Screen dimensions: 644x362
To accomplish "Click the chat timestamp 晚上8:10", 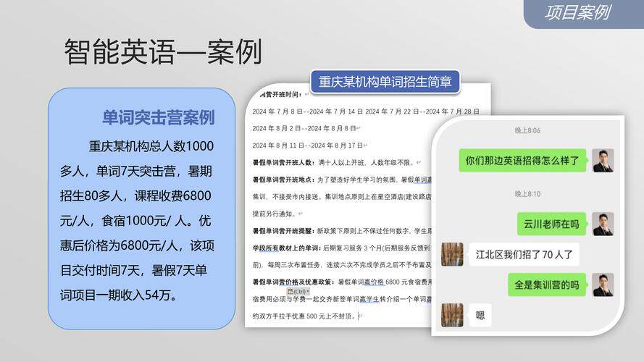I will click(x=528, y=194).
